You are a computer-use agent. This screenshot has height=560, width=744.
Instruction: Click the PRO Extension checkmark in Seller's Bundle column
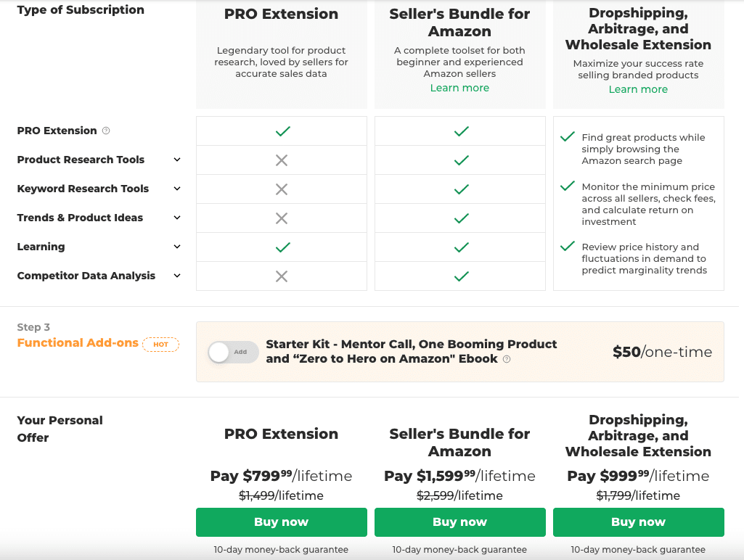(x=459, y=131)
